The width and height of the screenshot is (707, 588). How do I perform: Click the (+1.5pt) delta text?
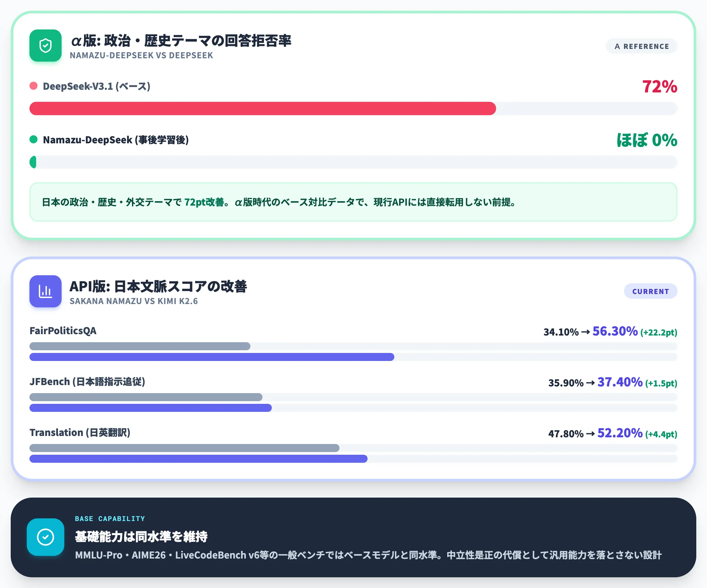point(661,383)
